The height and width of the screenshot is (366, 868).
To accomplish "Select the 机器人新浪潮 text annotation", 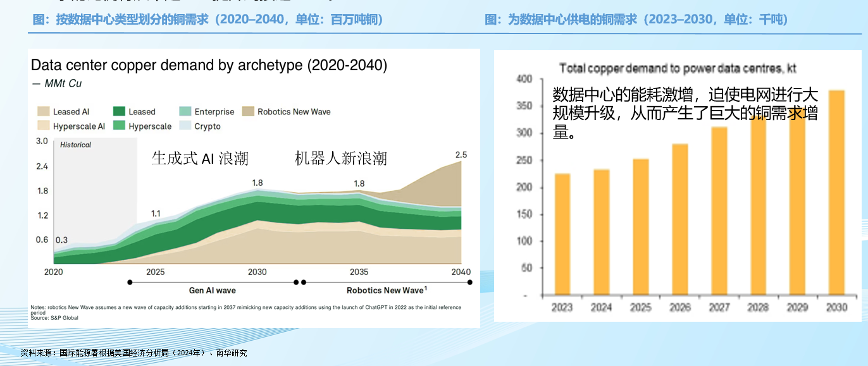I will [x=341, y=159].
